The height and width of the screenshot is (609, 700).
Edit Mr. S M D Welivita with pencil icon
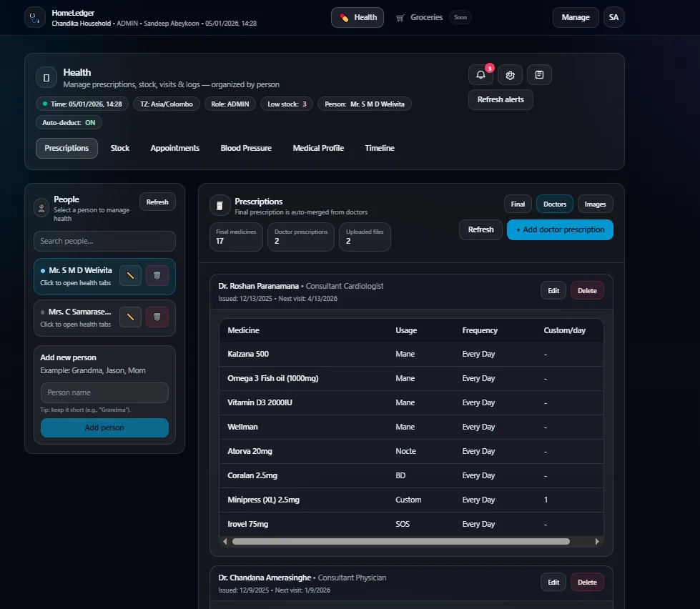[x=130, y=275]
